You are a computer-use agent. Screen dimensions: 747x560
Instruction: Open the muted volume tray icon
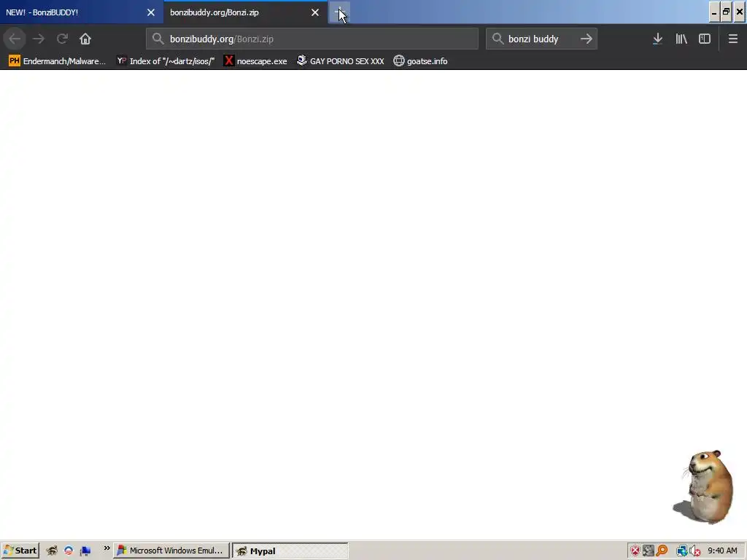(694, 551)
